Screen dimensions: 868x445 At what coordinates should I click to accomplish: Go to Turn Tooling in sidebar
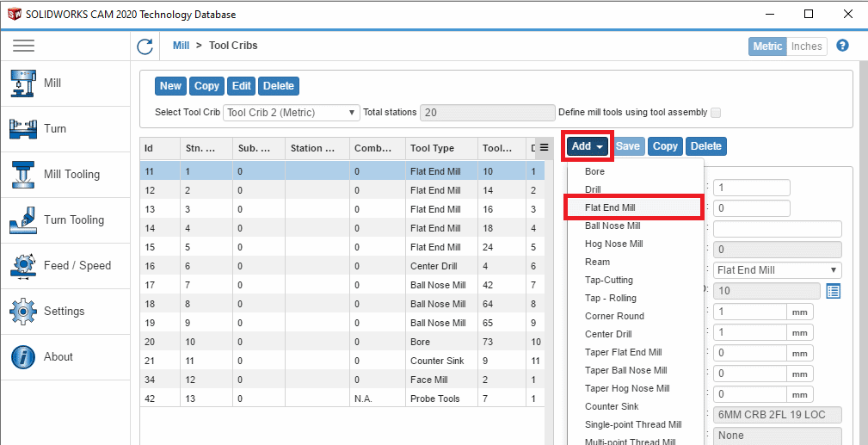65,220
